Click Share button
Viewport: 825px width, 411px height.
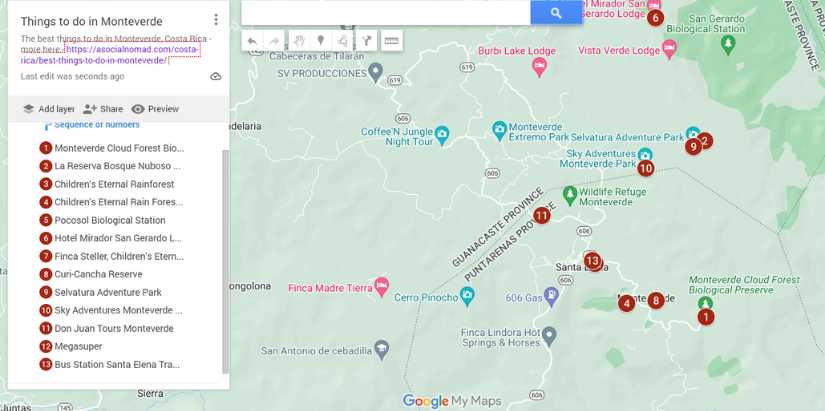(103, 109)
